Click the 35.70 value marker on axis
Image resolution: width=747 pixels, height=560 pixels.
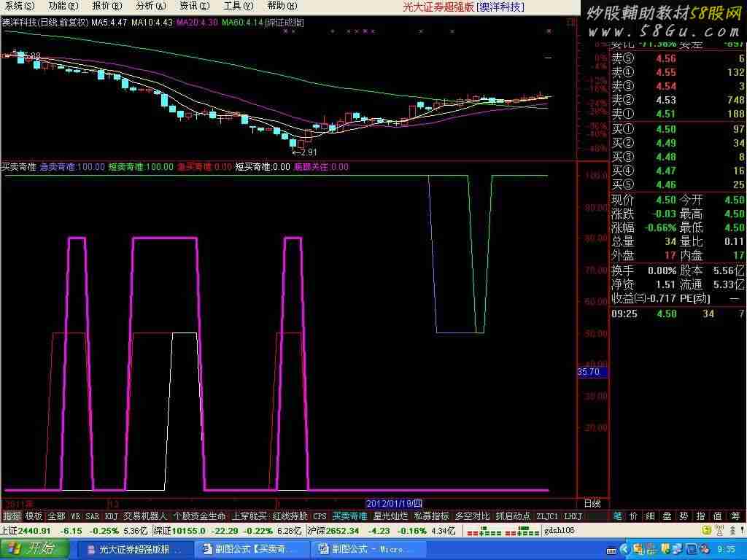(592, 372)
